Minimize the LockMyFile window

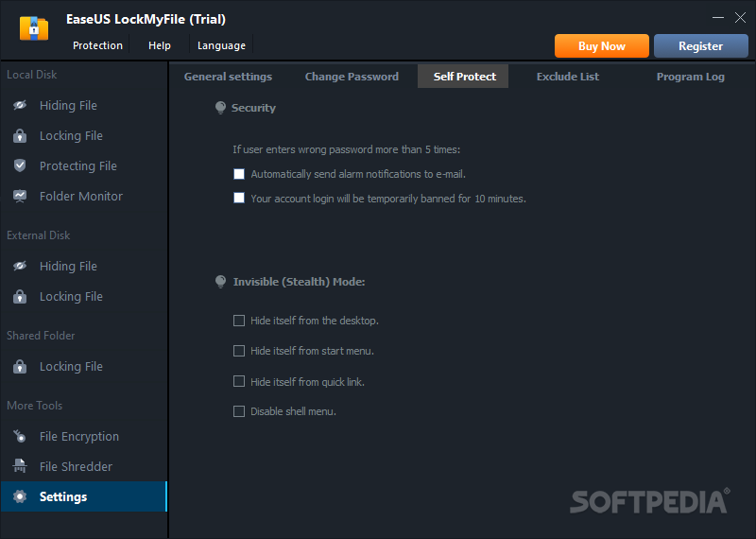[x=718, y=18]
